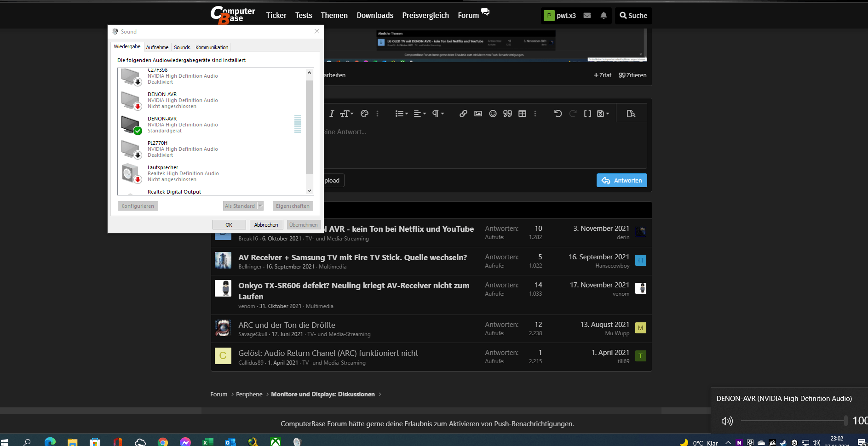Viewport: 868px width, 446px height.
Task: Open the notifications bell in ComputerBase header
Action: [604, 15]
